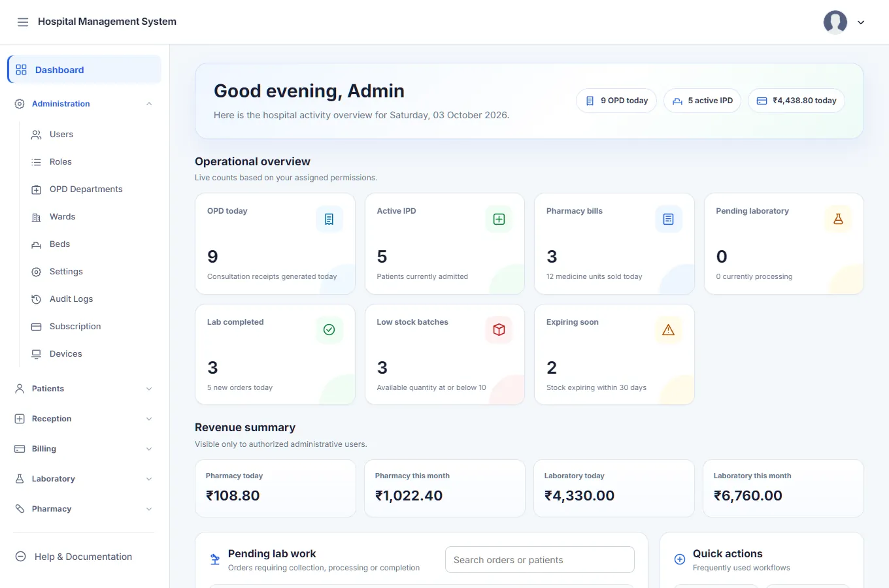Click the 5 active IPD badge

[x=703, y=101]
